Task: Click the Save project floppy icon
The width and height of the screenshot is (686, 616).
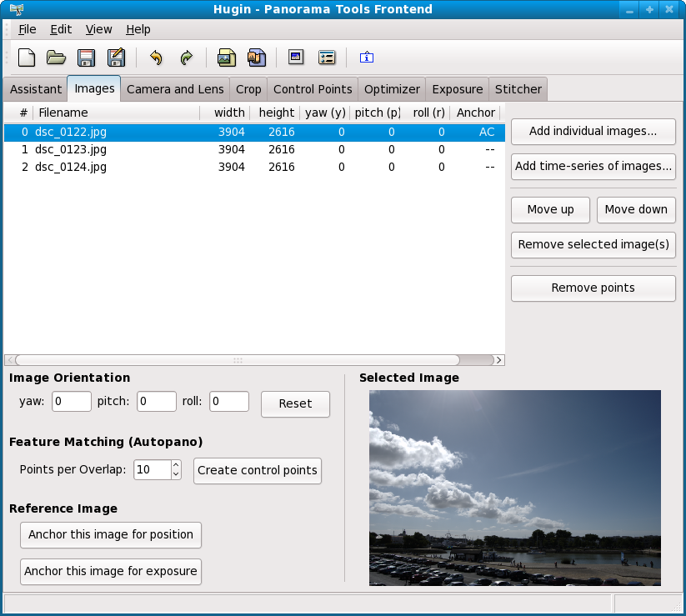Action: tap(86, 58)
